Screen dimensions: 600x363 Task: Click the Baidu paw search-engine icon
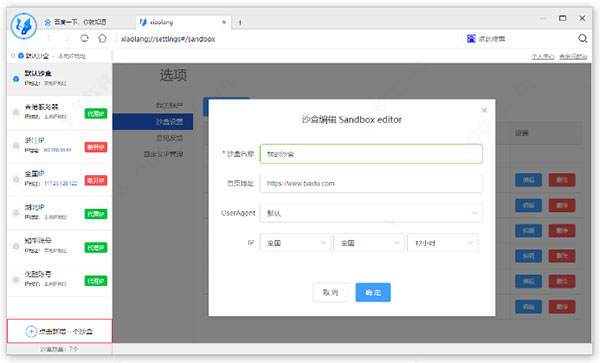(x=471, y=38)
